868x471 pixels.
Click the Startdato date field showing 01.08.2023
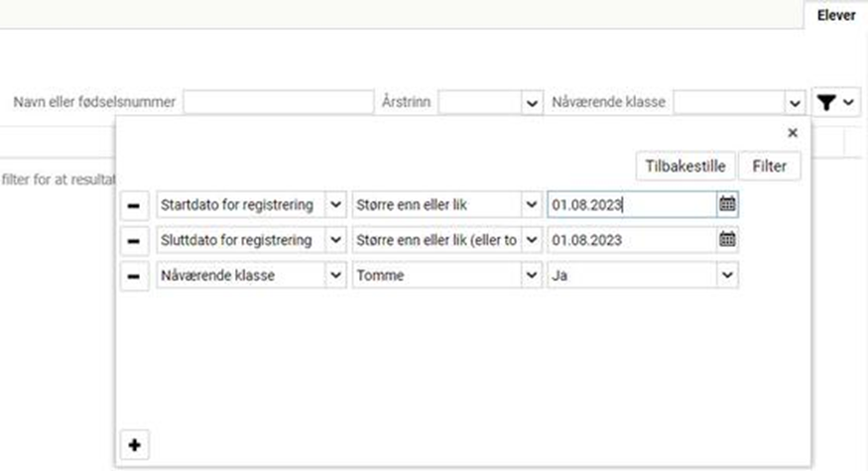[x=630, y=205]
